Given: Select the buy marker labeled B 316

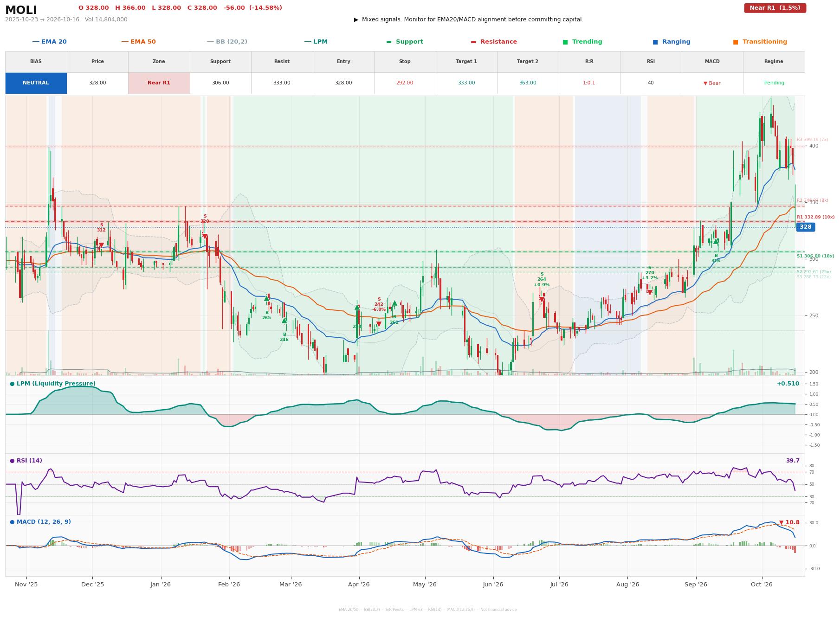Looking at the screenshot, I should click(716, 241).
